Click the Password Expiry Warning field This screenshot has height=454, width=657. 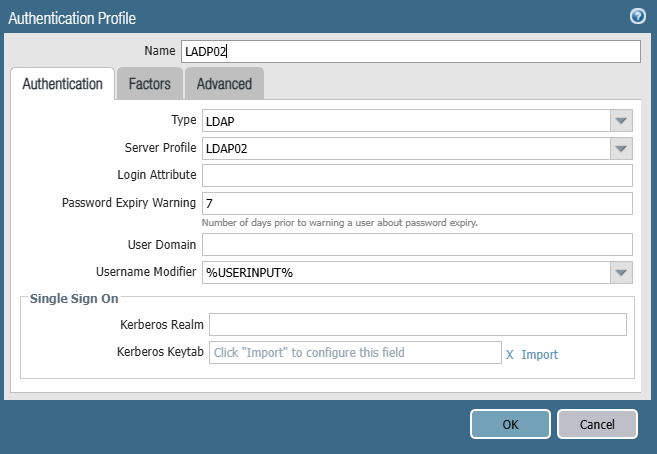(417, 203)
